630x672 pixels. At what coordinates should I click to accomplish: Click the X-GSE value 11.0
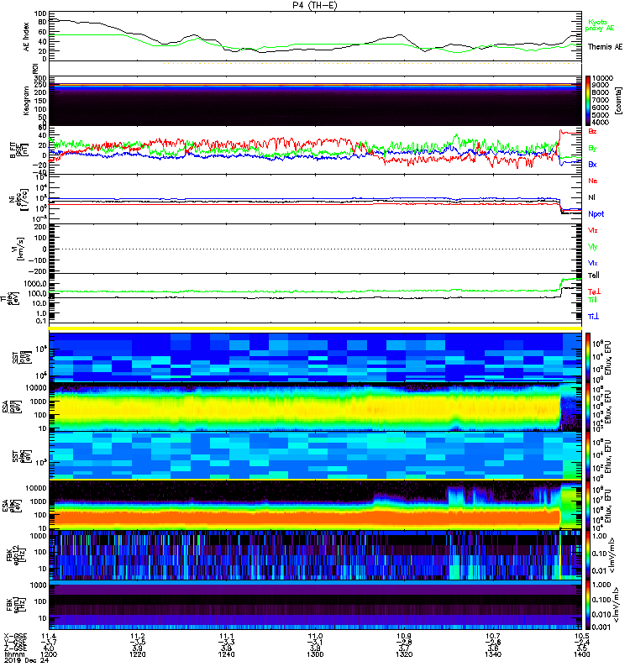click(315, 636)
